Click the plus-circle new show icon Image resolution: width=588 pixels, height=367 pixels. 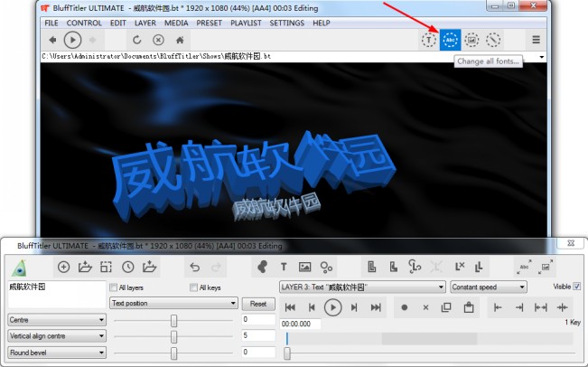click(63, 267)
